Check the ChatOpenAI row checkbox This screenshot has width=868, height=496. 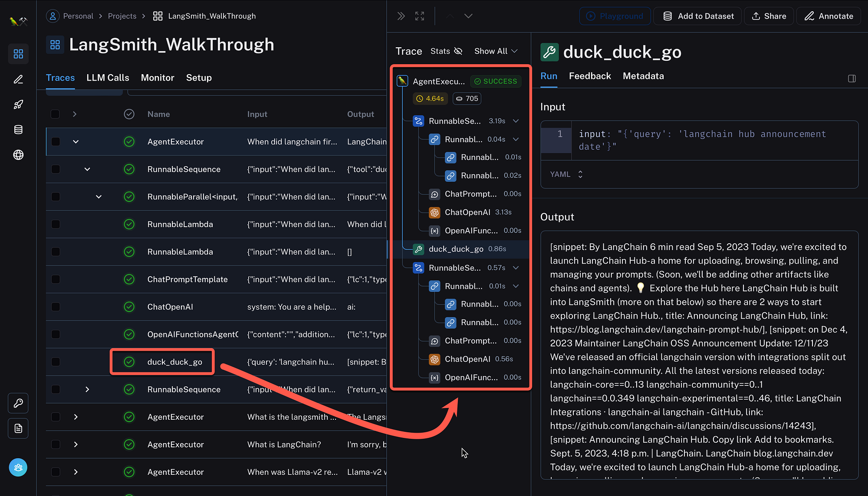click(x=56, y=307)
